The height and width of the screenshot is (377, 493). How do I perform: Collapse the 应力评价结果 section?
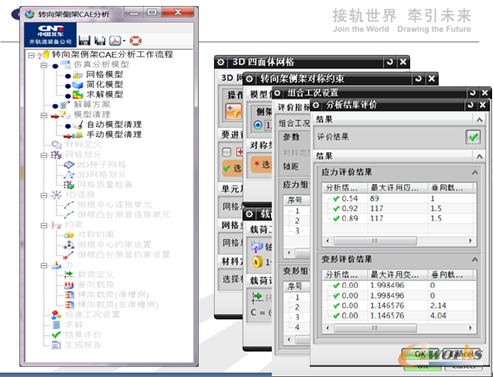pyautogui.click(x=475, y=172)
